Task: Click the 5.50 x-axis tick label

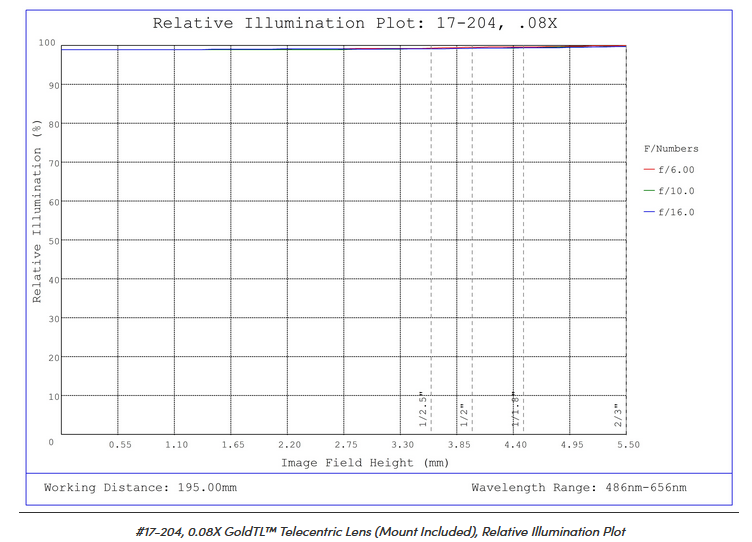Action: click(x=627, y=444)
